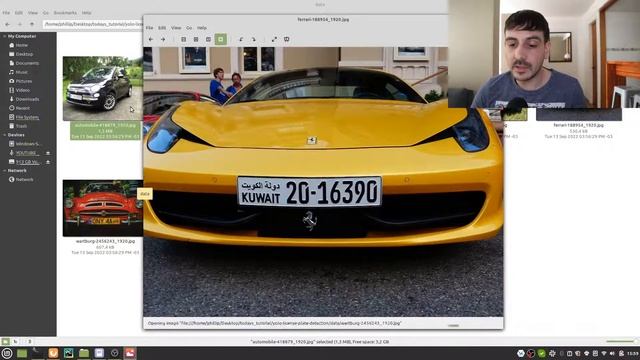
Task: Open the Windows device in the sidebar
Action: point(28,144)
